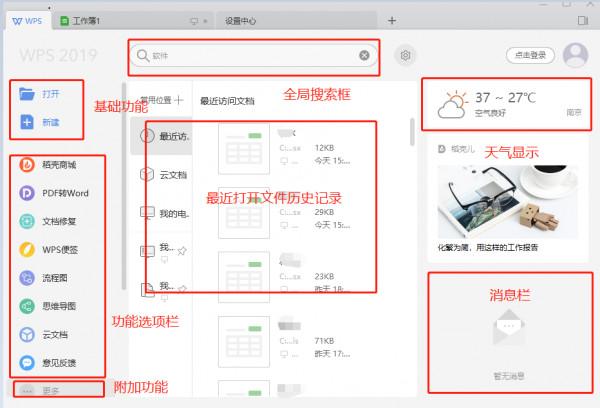Open 文档修复 repair tool icon
This screenshot has height=408, width=600.
27,221
